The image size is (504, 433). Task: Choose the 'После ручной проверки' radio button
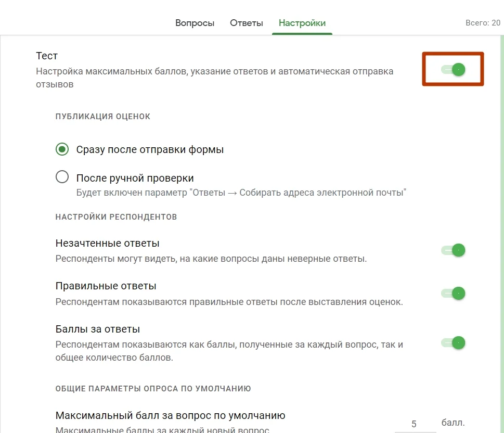pyautogui.click(x=62, y=177)
